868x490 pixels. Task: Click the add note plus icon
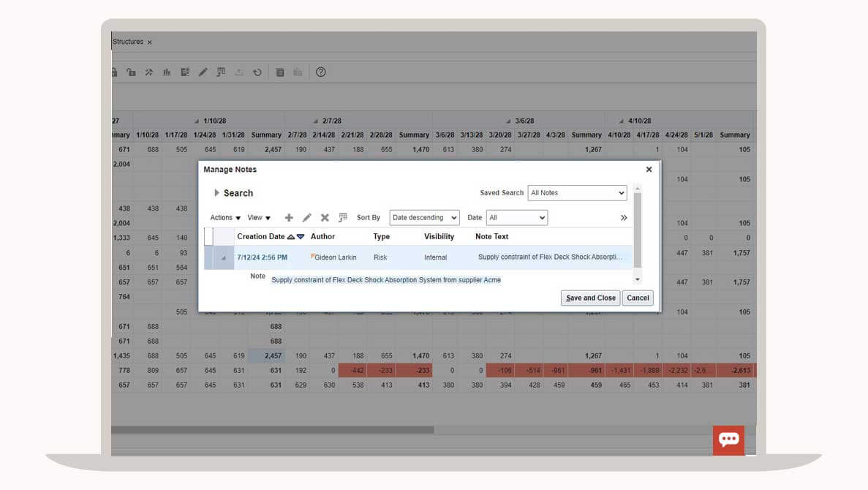[289, 218]
